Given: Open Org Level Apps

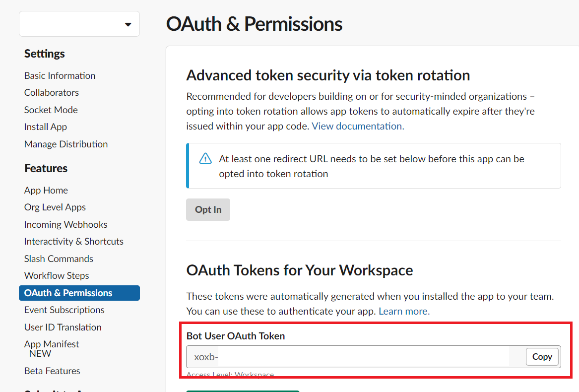Looking at the screenshot, I should [x=55, y=207].
